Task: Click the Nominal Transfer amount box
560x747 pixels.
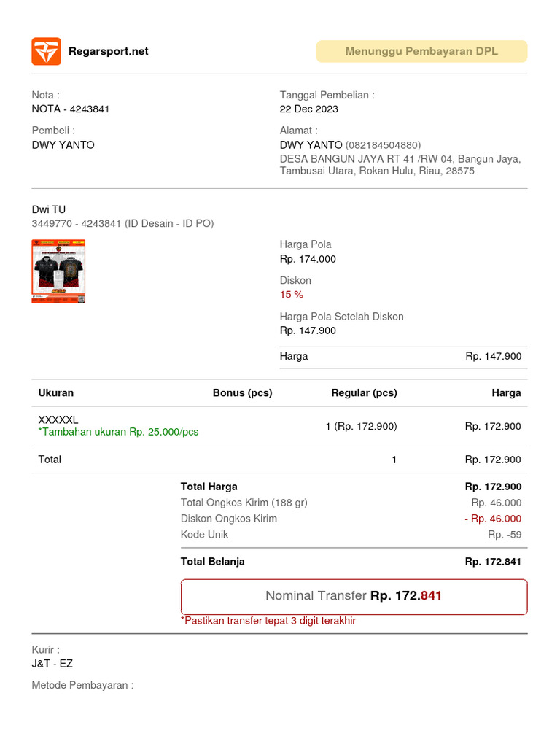Action: point(354,596)
